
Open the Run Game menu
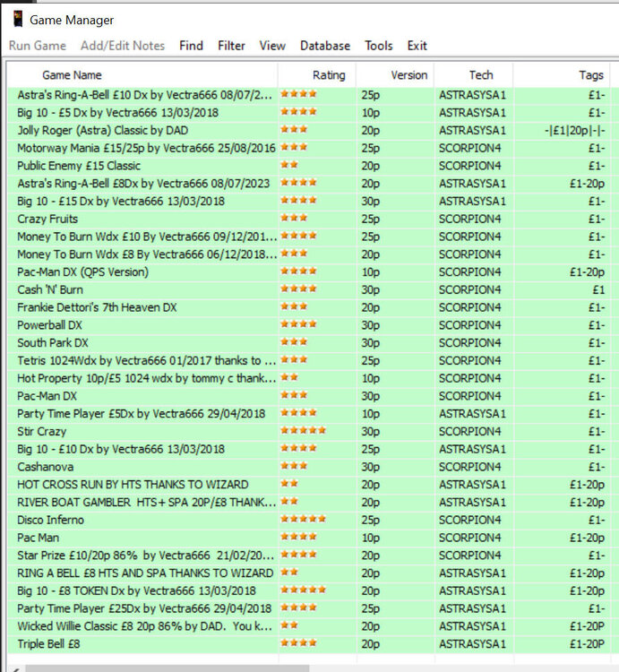(x=38, y=46)
